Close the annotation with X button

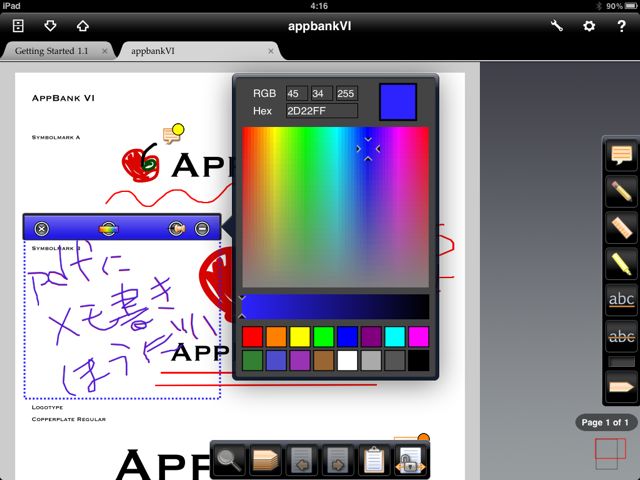tap(41, 229)
